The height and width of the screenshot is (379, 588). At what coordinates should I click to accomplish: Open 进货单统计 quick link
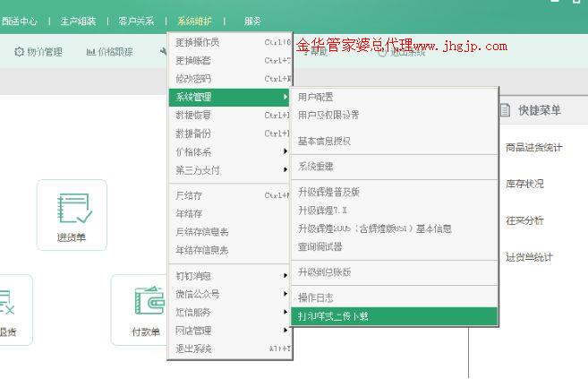[x=529, y=257]
